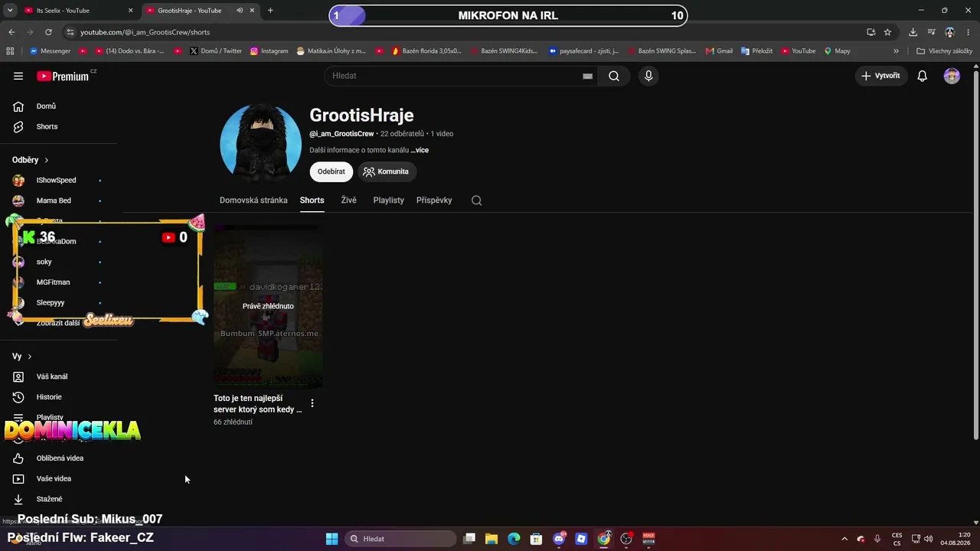Open the Příspěvky tab
This screenshot has height=551, width=980.
point(434,201)
